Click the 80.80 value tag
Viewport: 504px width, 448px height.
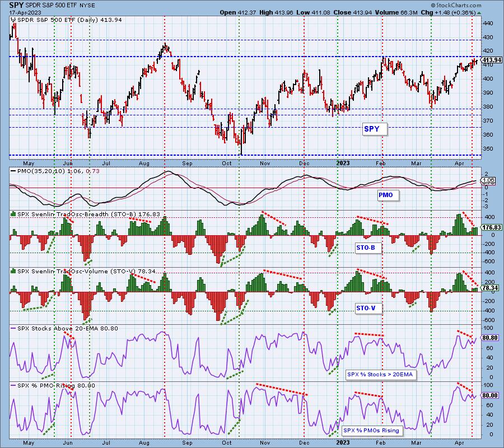[x=491, y=338]
